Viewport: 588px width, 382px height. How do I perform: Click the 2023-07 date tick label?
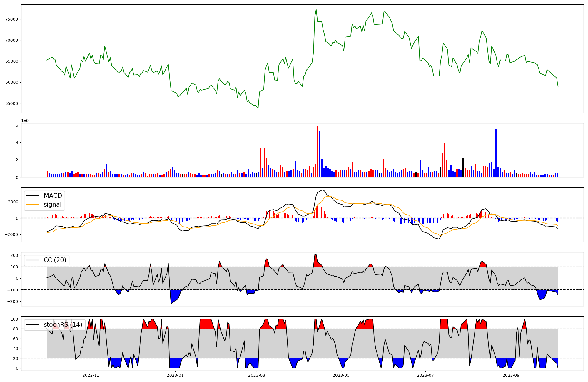tap(425, 375)
